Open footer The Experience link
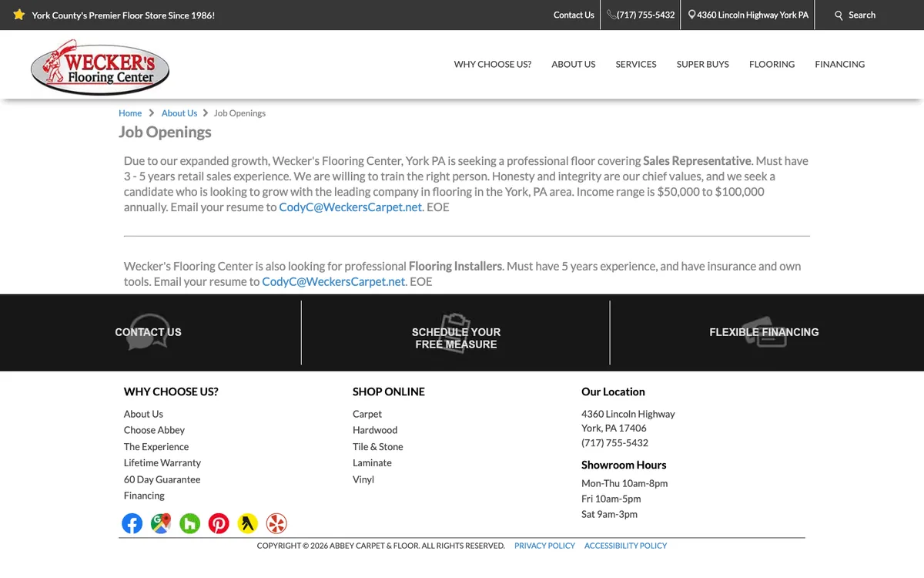The width and height of the screenshot is (924, 578). [x=156, y=447]
